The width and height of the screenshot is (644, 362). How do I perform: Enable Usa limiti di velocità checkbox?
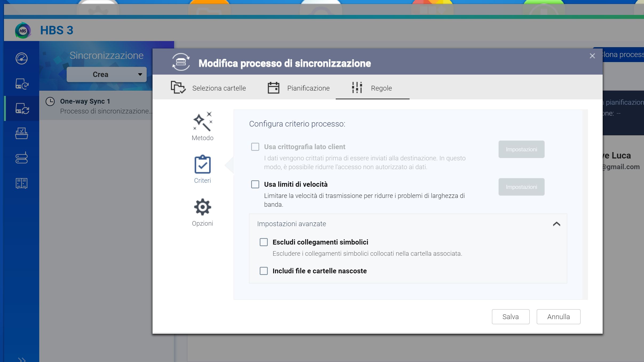(255, 184)
